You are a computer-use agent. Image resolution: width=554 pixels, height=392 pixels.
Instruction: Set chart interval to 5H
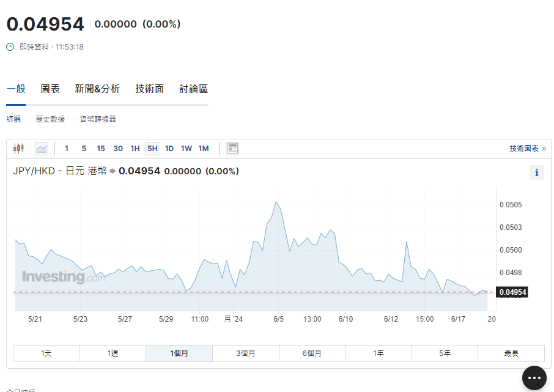click(152, 148)
